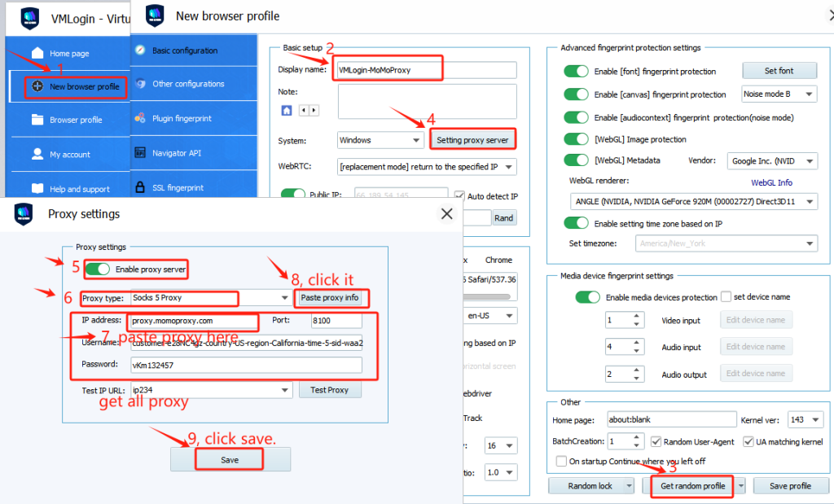Click the Paste proxy info button

coord(330,298)
